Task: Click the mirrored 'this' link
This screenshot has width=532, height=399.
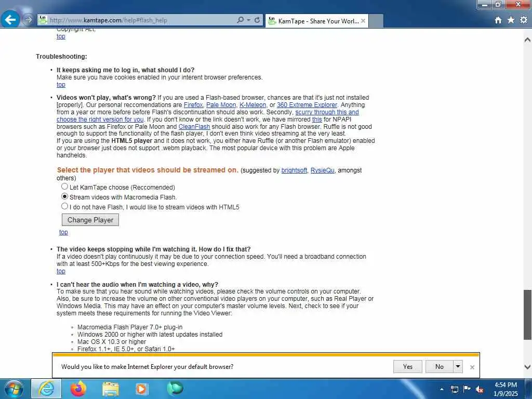Action: pos(317,119)
